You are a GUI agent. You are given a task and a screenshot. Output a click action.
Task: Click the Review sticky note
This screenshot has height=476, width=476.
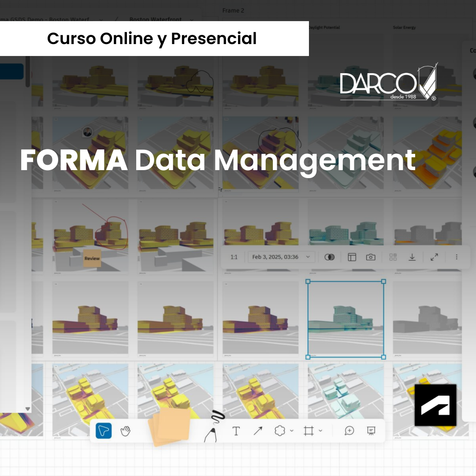(x=92, y=258)
